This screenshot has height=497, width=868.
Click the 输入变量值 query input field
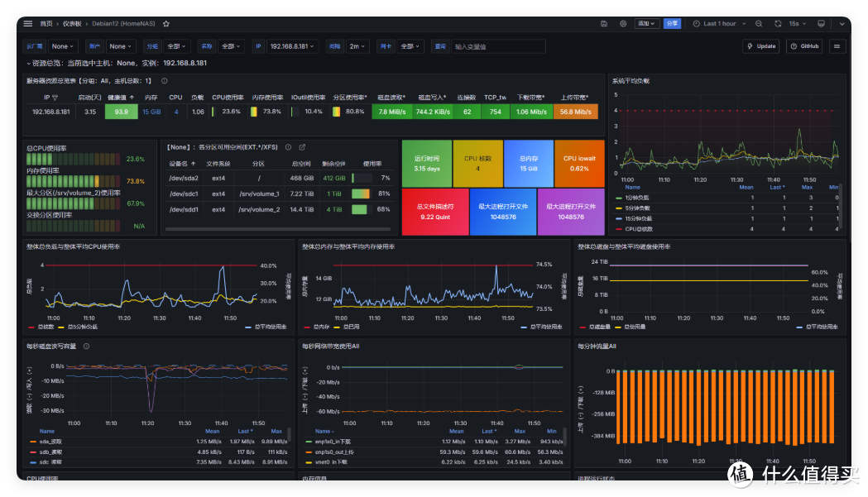[x=498, y=46]
